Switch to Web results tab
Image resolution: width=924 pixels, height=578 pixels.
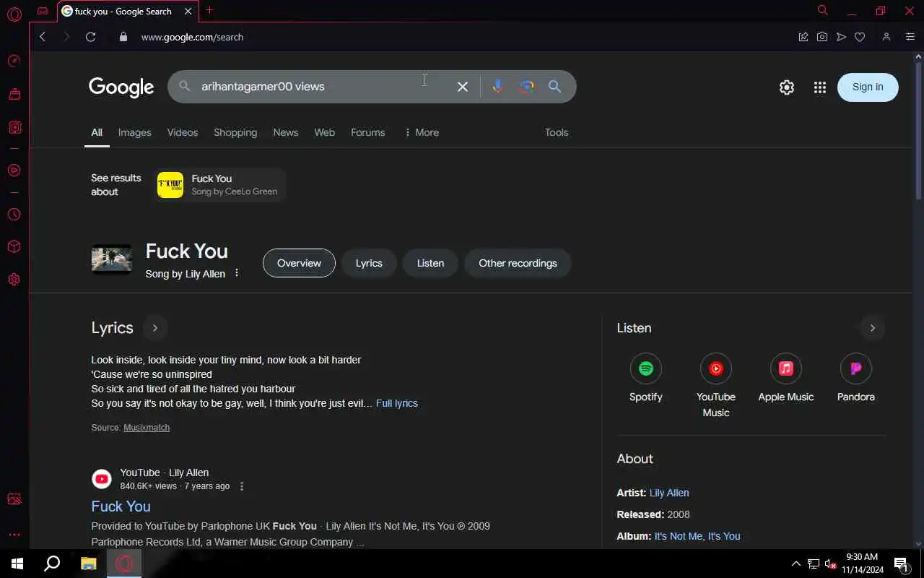pyautogui.click(x=325, y=132)
